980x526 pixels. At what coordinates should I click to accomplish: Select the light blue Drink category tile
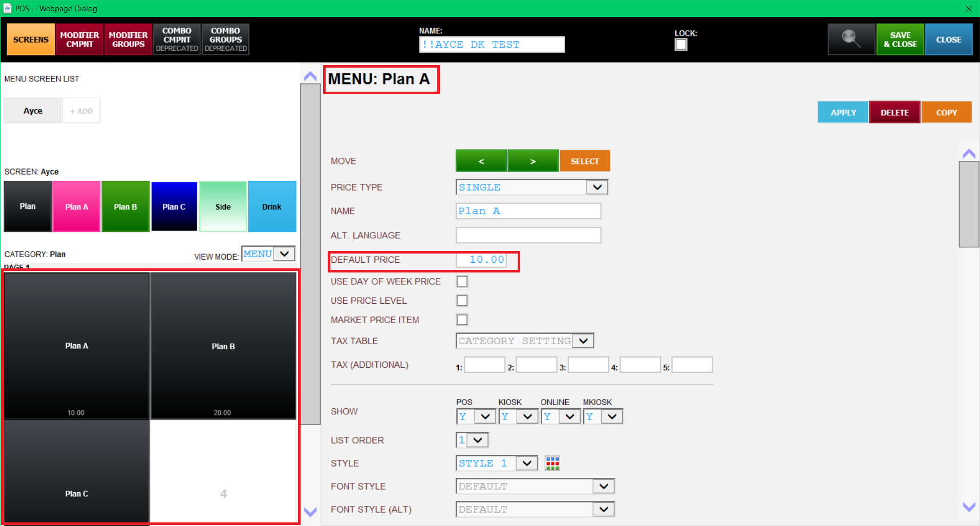[272, 206]
